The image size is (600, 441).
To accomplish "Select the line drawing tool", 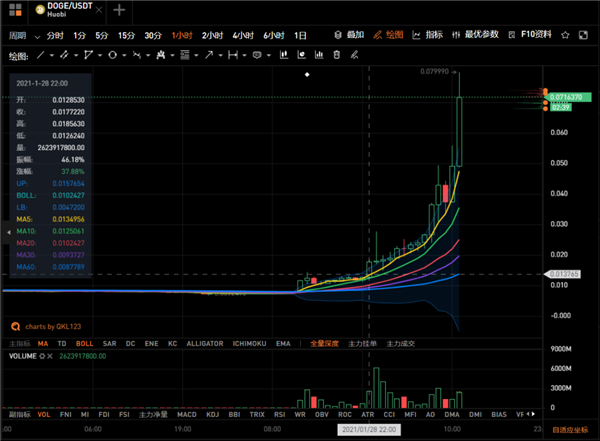I will pos(40,56).
